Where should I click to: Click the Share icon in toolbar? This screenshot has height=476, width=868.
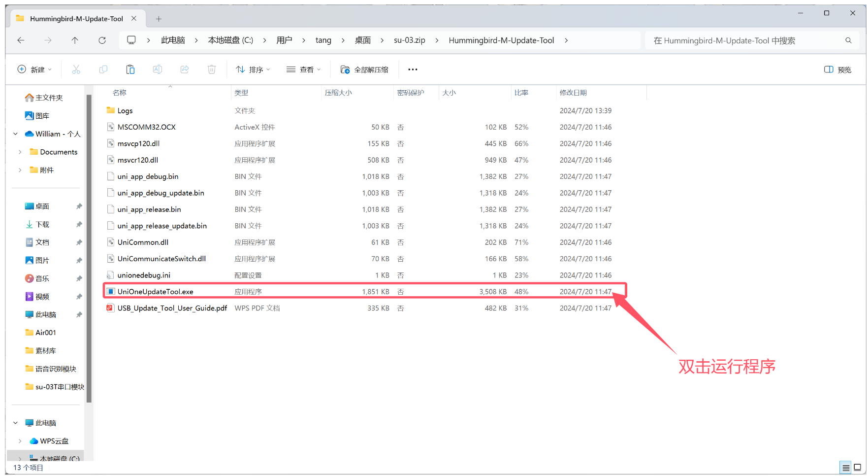tap(185, 69)
